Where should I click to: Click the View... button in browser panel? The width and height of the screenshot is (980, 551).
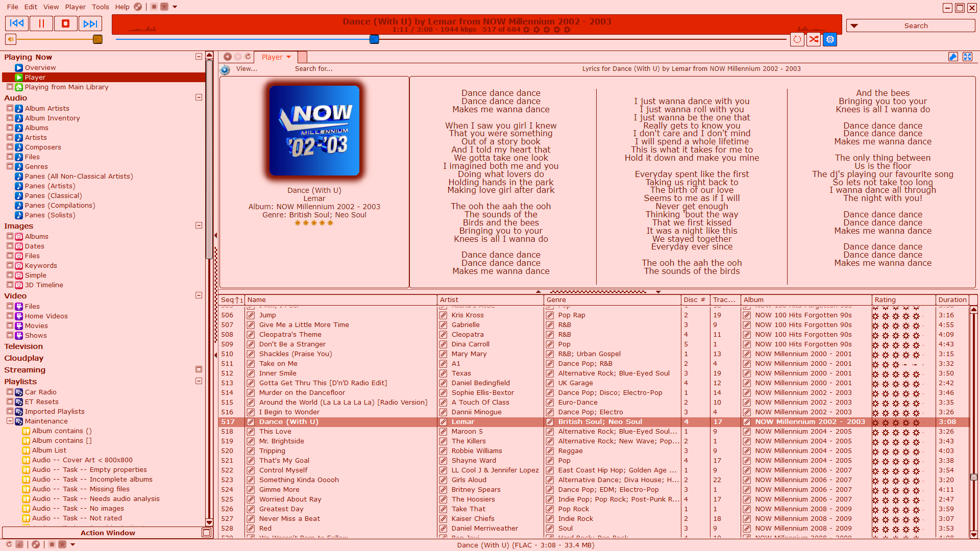point(246,68)
